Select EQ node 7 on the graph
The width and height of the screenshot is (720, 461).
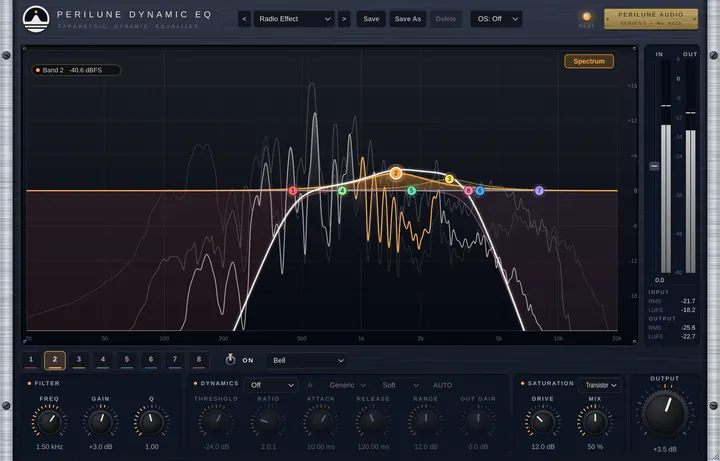pyautogui.click(x=539, y=190)
